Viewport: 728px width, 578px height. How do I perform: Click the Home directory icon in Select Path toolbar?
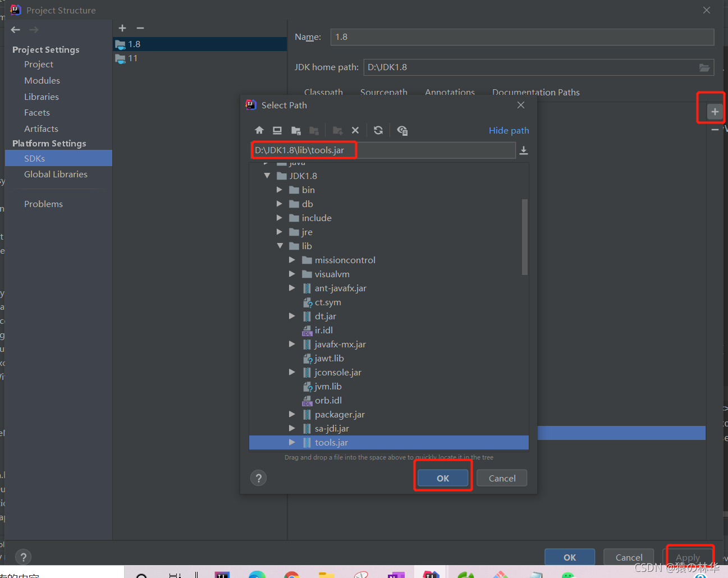pos(259,130)
